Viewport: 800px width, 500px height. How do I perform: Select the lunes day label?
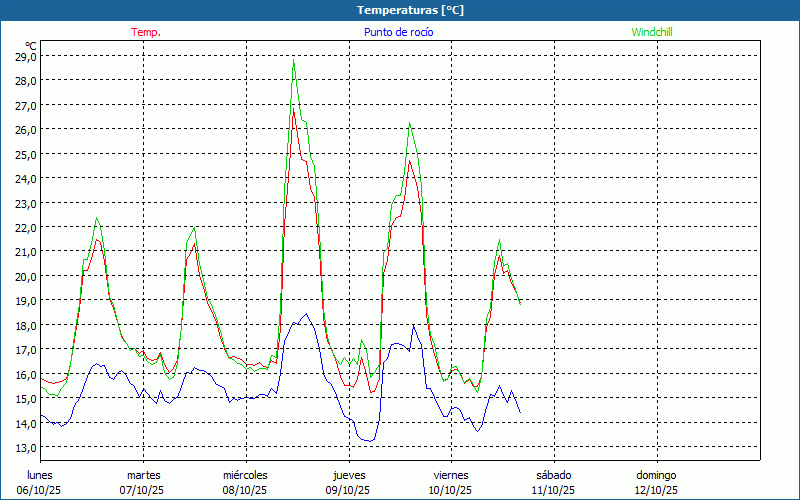pos(40,475)
